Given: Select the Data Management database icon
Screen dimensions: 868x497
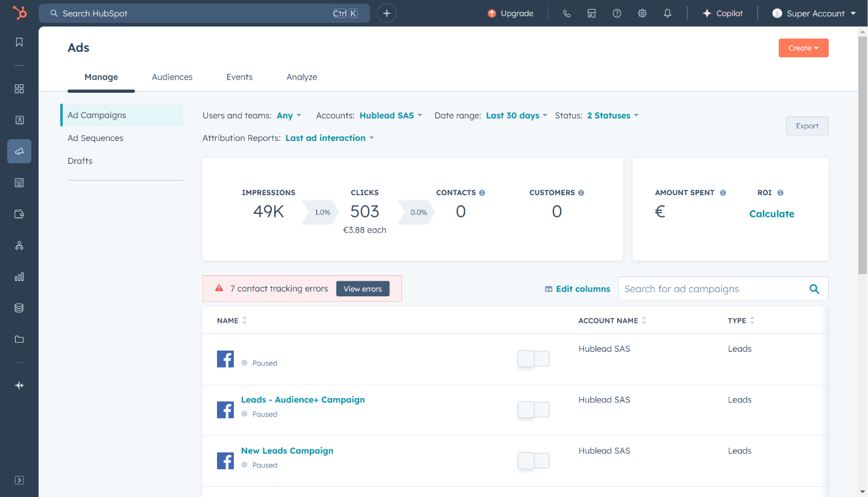Looking at the screenshot, I should [19, 308].
